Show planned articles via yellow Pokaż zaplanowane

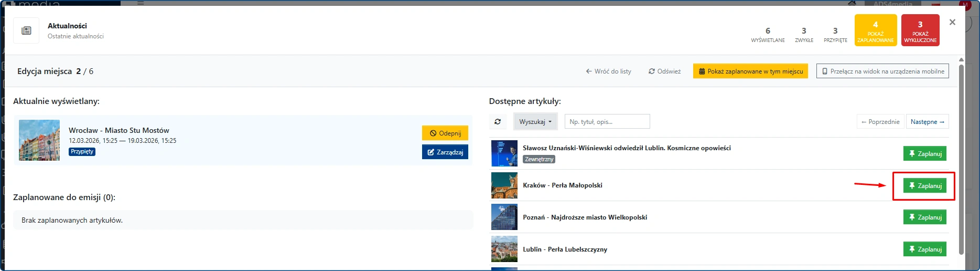coord(876,30)
